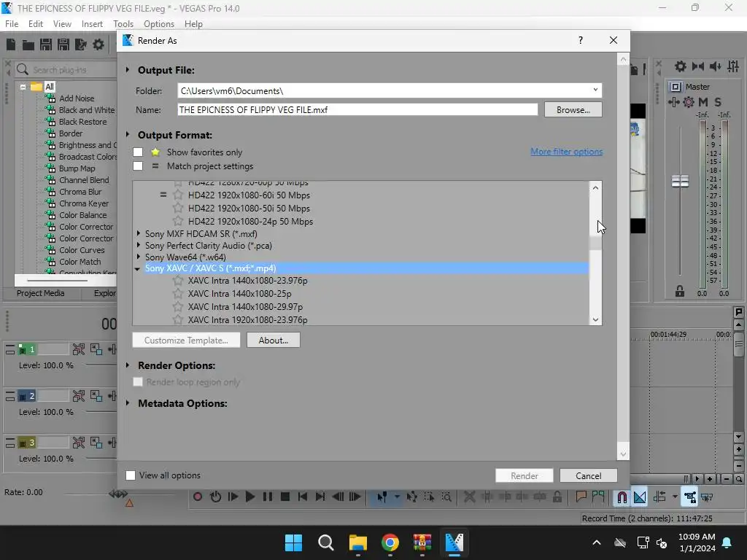Favorite the XAVC Intra 1440x1080-29.97p star
The width and height of the screenshot is (747, 560).
(x=178, y=307)
